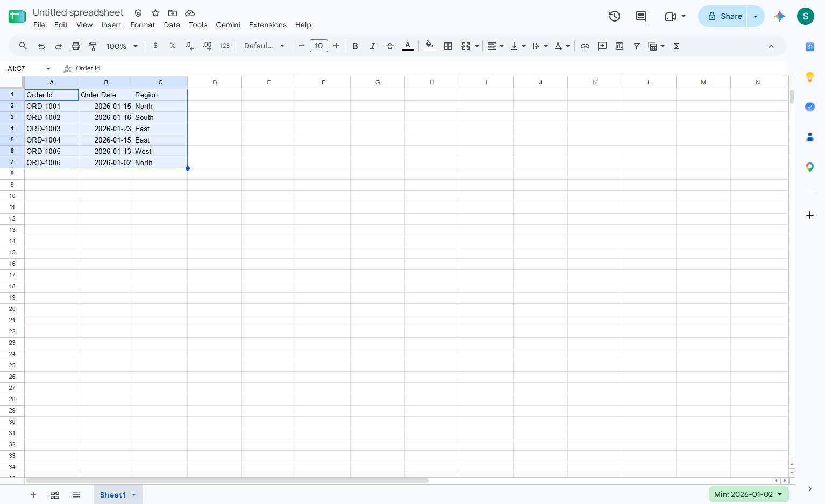Format cells as percent
825x504 pixels.
173,46
